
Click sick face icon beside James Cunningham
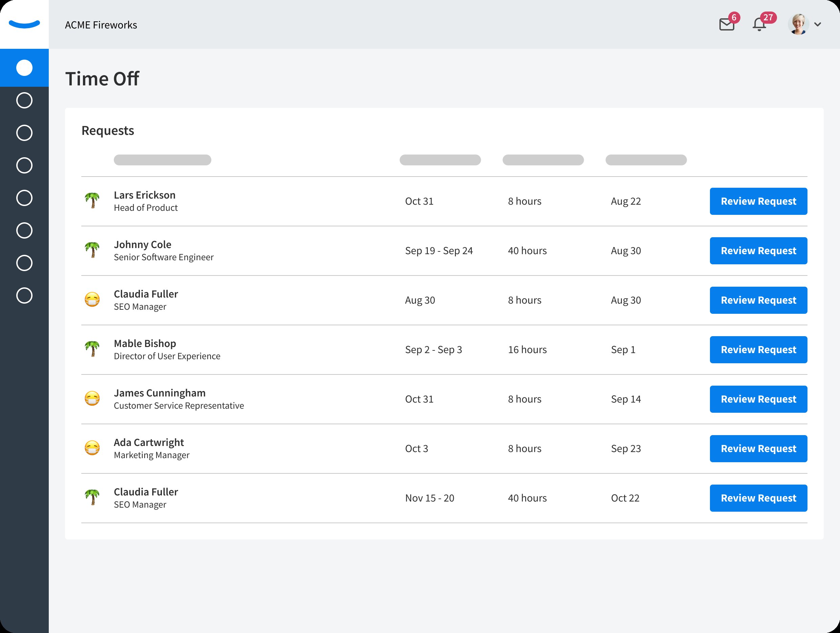[92, 399]
